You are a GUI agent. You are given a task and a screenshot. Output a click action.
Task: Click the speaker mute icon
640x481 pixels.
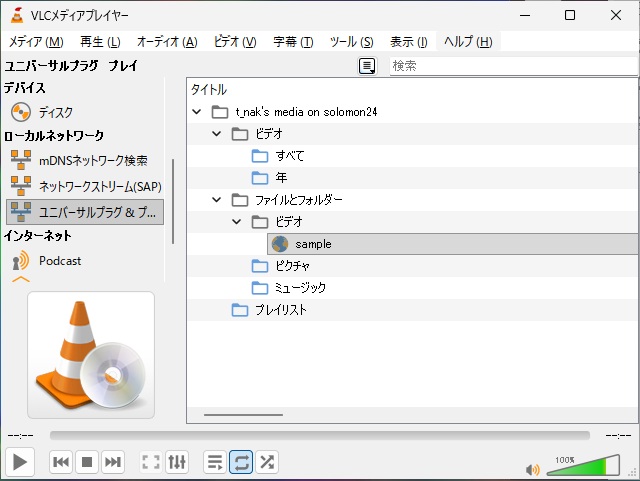tap(532, 469)
